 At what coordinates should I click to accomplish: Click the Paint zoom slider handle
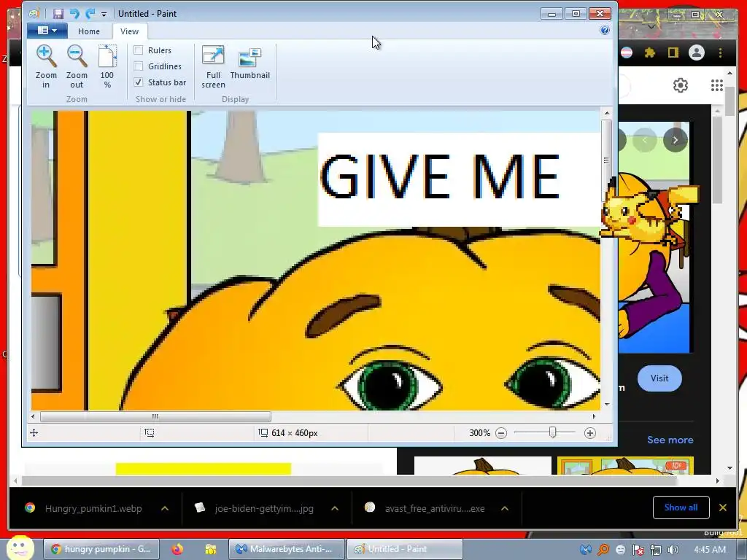point(552,433)
